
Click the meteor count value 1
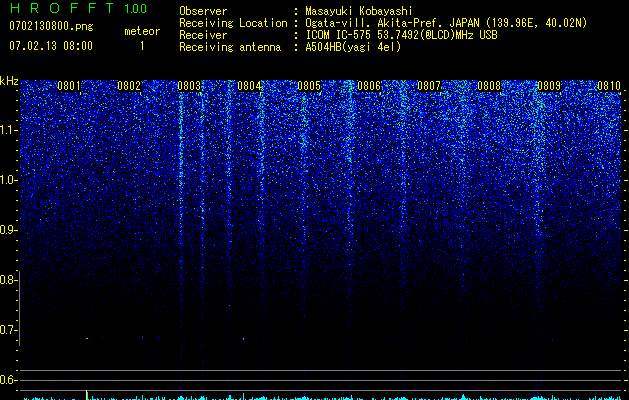click(142, 46)
